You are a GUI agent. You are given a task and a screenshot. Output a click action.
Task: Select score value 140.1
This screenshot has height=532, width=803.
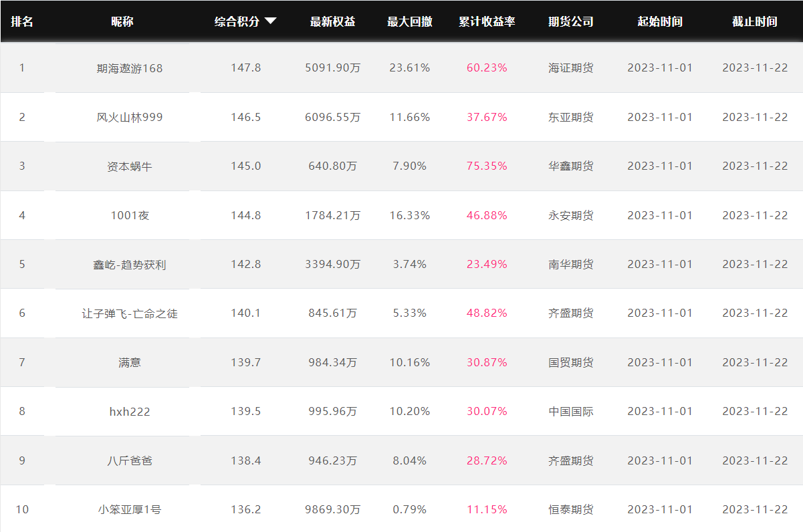[245, 313]
